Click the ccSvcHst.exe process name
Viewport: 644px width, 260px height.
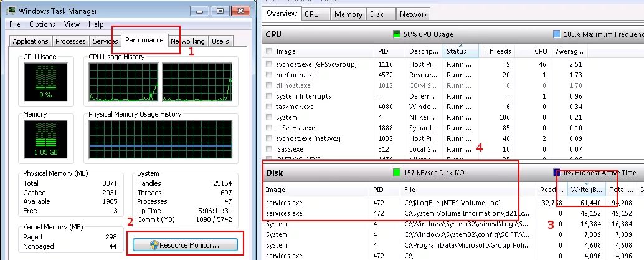point(295,128)
